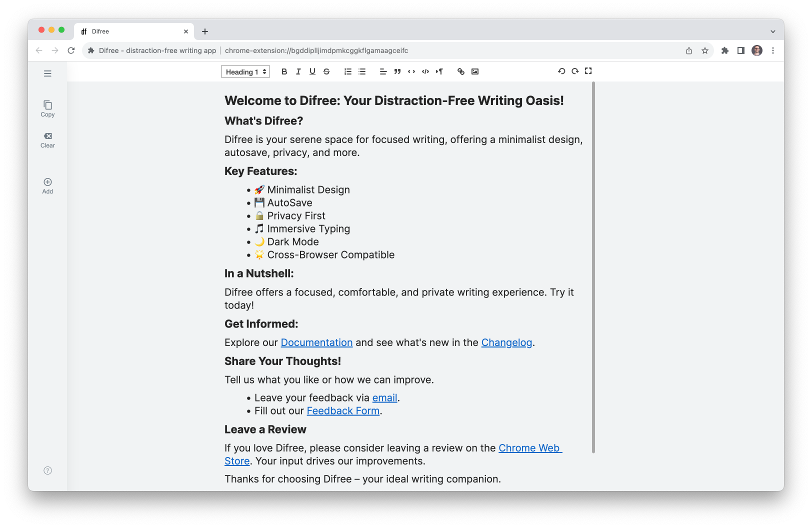This screenshot has width=812, height=528.
Task: Toggle bold formatting
Action: point(284,71)
